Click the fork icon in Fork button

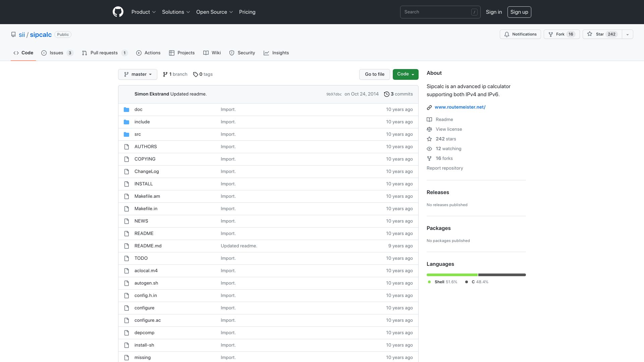551,34
